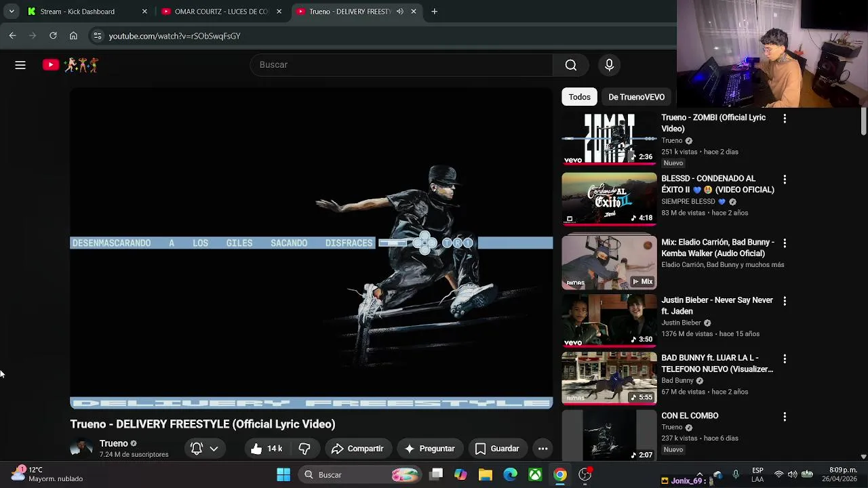868x488 pixels.
Task: Click the dislike thumbs-down button
Action: [304, 449]
